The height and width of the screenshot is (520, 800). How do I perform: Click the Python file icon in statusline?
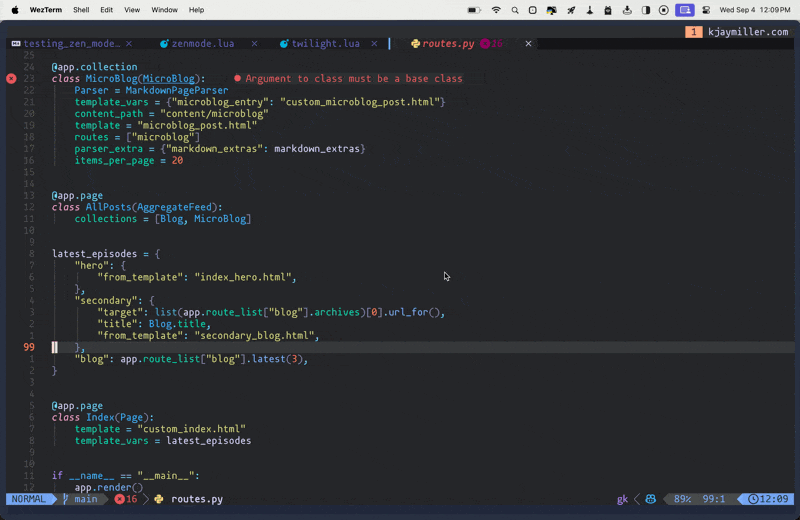point(159,499)
